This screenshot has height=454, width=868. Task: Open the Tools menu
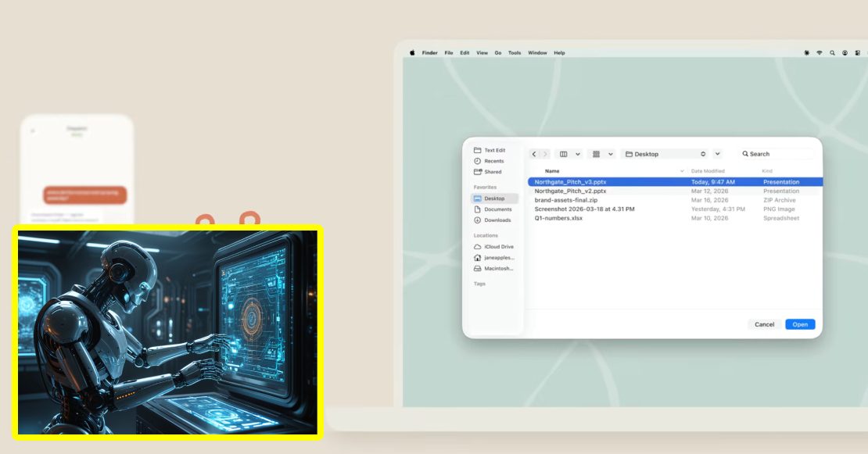(x=513, y=52)
